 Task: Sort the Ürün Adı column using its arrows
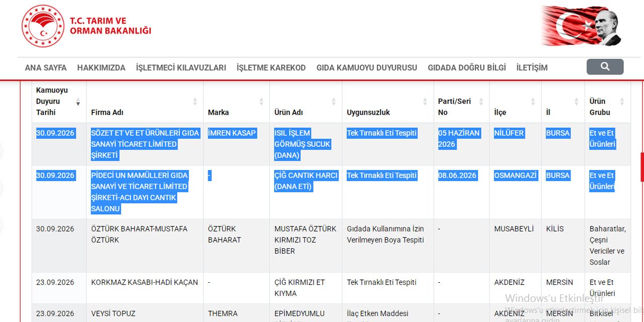pos(334,102)
